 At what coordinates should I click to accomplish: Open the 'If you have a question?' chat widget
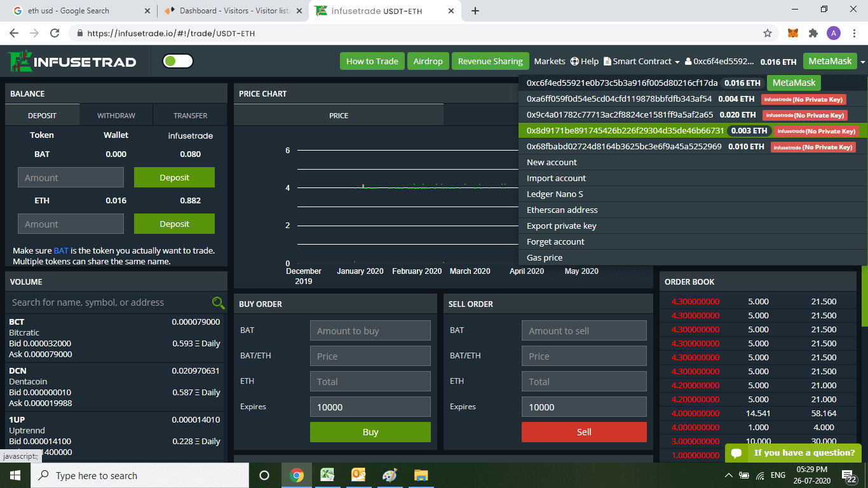point(793,452)
